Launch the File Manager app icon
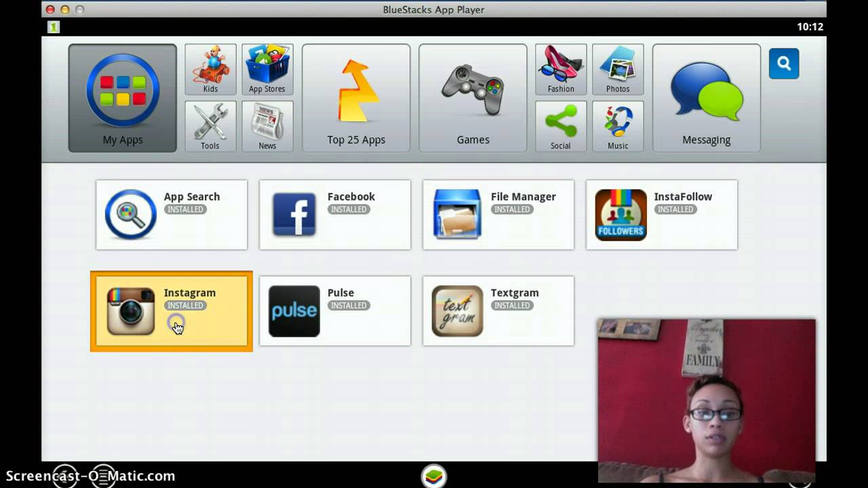Screen dimensions: 868x488 [458, 215]
